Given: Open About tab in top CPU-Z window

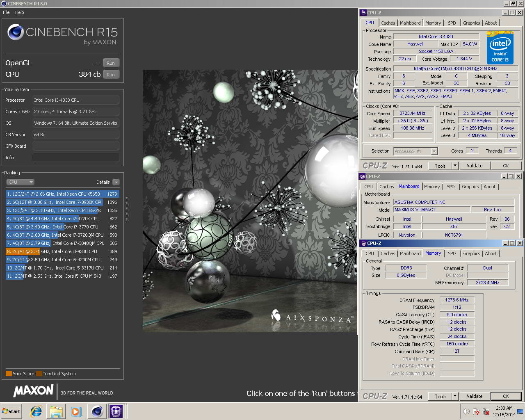Looking at the screenshot, I should click(x=491, y=23).
